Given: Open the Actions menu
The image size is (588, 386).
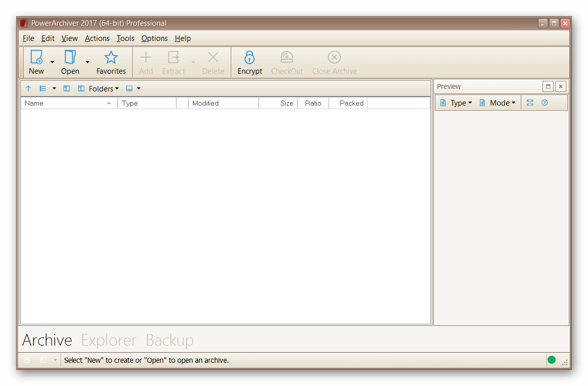Looking at the screenshot, I should (97, 38).
